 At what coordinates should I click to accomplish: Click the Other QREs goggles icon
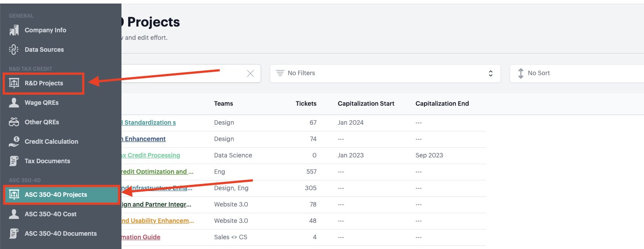(x=14, y=122)
